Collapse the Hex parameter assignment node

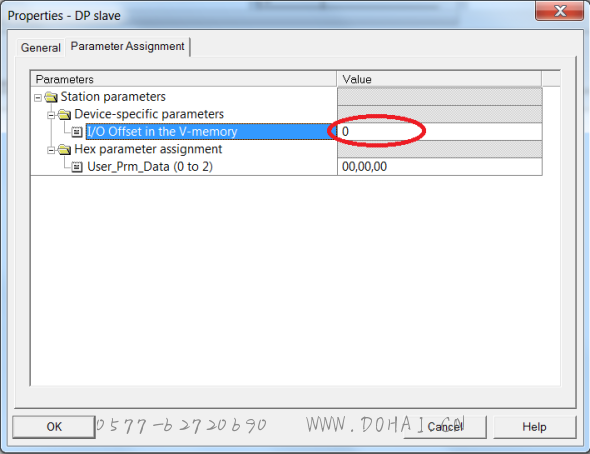click(x=51, y=150)
